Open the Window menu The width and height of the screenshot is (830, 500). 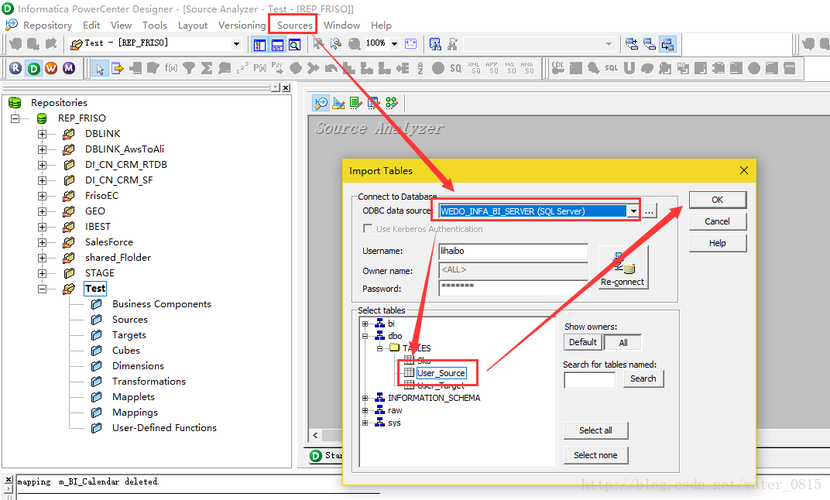point(341,25)
